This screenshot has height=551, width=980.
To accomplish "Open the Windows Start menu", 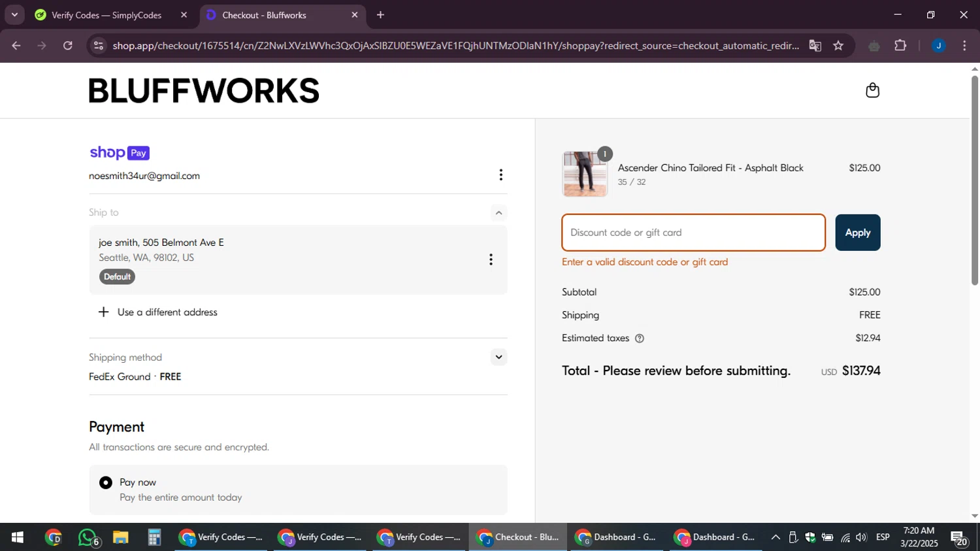I will click(x=18, y=537).
